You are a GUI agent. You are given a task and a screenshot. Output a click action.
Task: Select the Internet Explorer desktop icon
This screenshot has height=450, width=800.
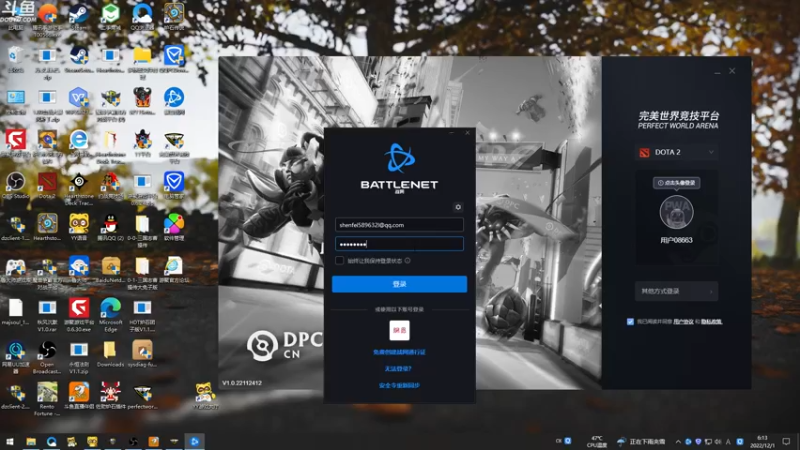coord(79,143)
